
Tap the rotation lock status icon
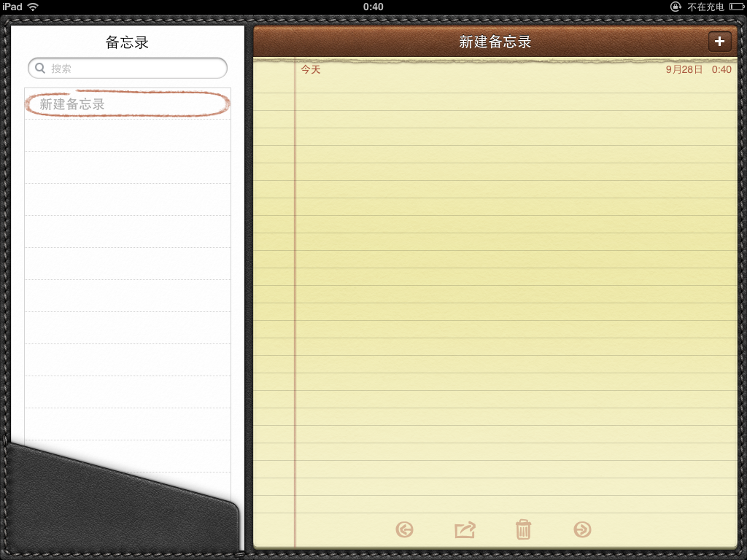[x=676, y=7]
